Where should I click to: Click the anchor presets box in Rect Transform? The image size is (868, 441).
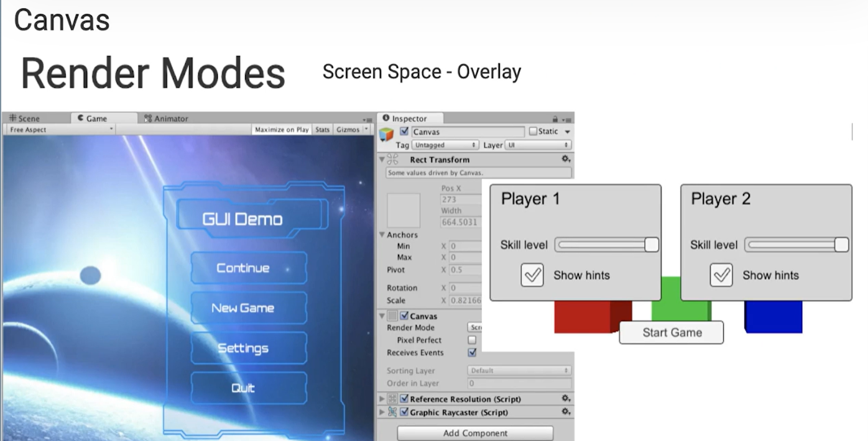[404, 210]
